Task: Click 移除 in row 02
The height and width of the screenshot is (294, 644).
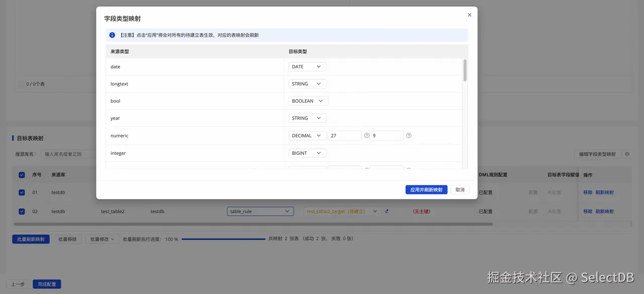Action: tap(588, 212)
